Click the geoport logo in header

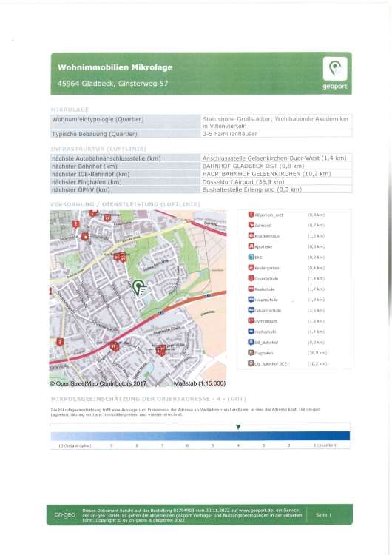(335, 73)
